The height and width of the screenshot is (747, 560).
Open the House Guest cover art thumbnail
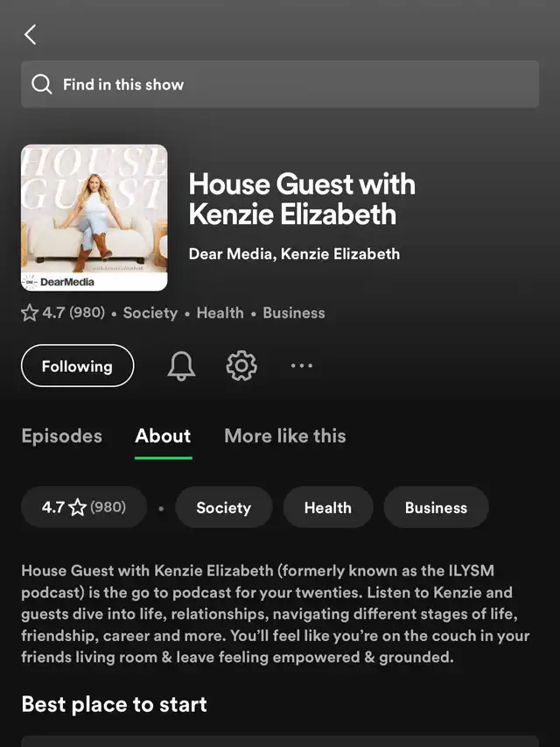[x=94, y=218]
